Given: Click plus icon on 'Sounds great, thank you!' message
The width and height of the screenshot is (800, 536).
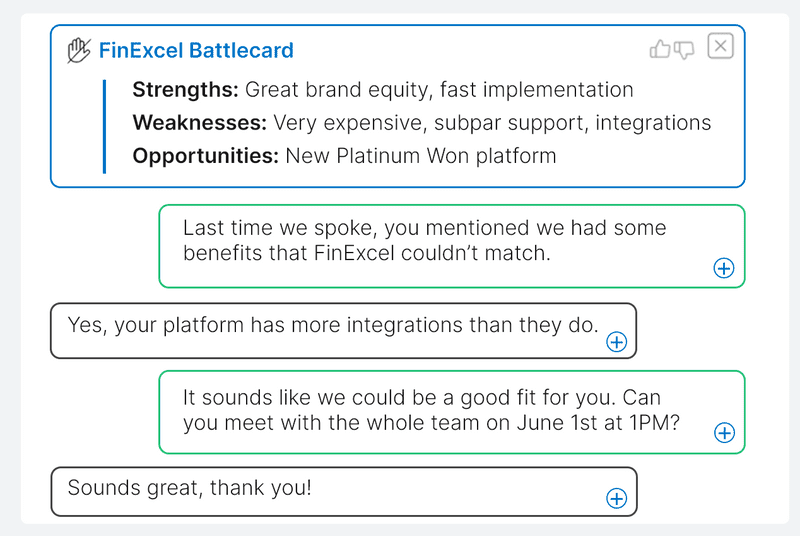Looking at the screenshot, I should [616, 498].
